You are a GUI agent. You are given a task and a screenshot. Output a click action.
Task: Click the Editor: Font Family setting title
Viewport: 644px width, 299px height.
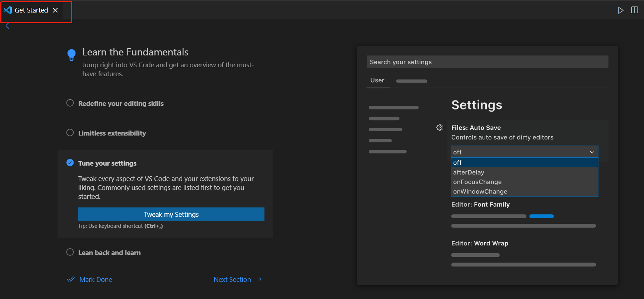(481, 205)
